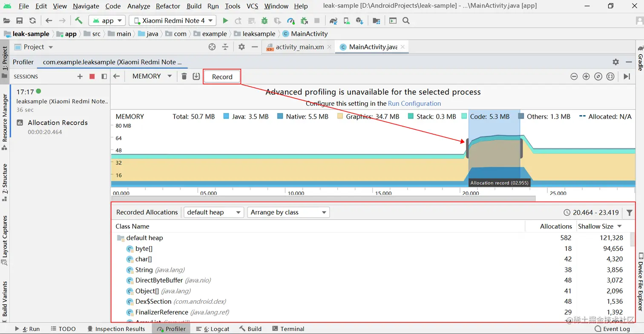Open the default heap dropdown
Screen dimensions: 644x334
pos(213,212)
